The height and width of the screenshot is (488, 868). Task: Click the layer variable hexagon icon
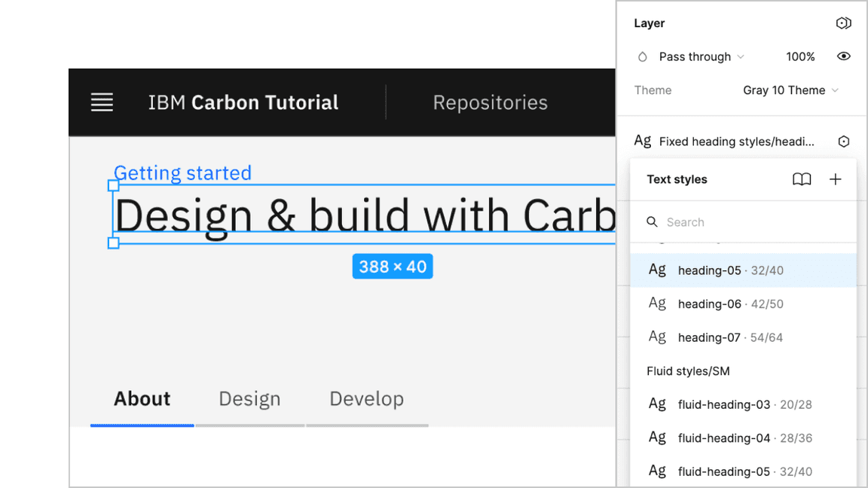tap(843, 23)
